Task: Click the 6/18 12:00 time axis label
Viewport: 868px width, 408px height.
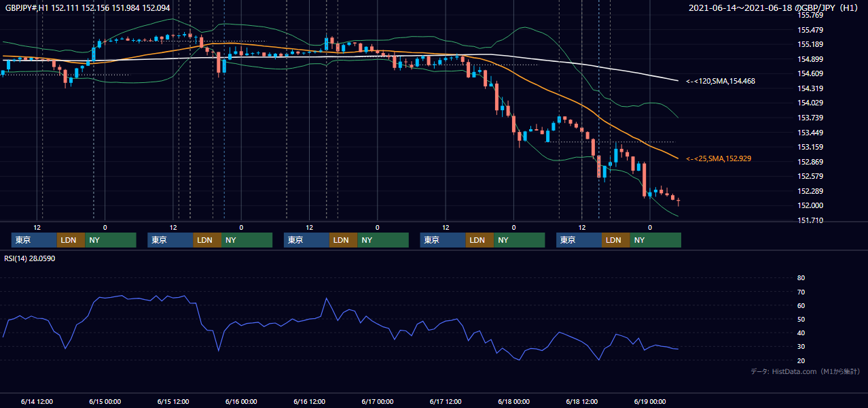Action: [582, 401]
